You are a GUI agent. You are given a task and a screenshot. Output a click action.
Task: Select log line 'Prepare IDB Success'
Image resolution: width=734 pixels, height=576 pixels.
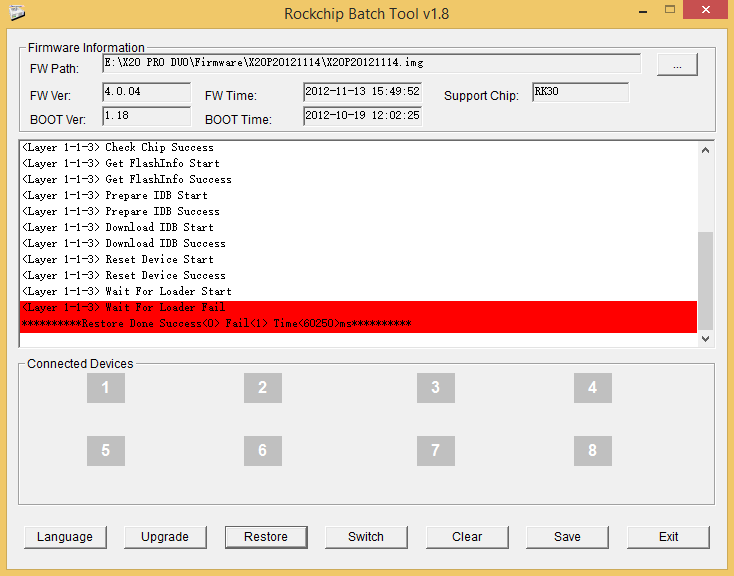click(x=359, y=211)
